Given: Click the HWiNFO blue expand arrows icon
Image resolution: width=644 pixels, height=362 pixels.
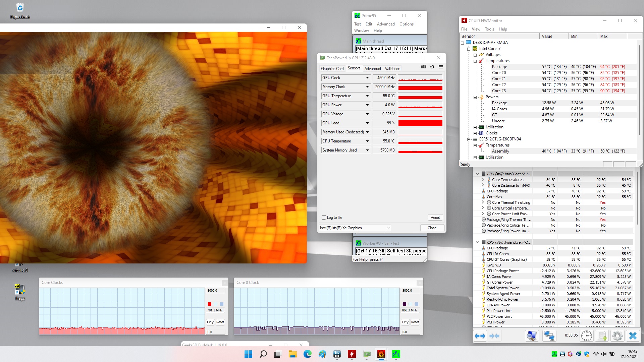Looking at the screenshot, I should (x=480, y=336).
